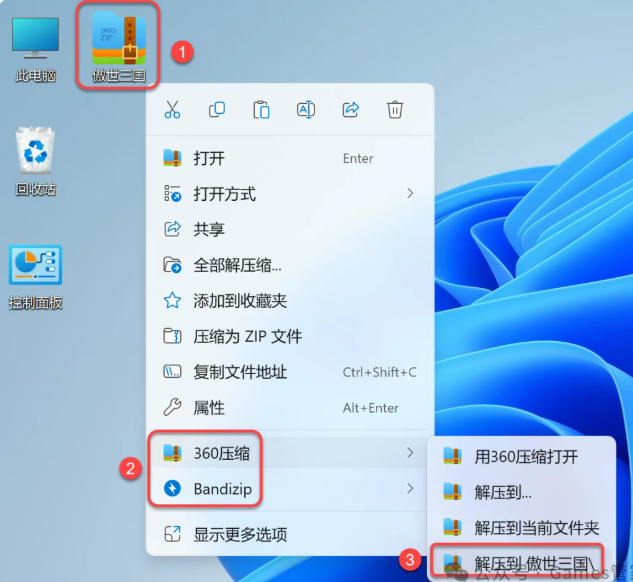633x582 pixels.
Task: Click the Cut scissors icon
Action: tap(172, 110)
